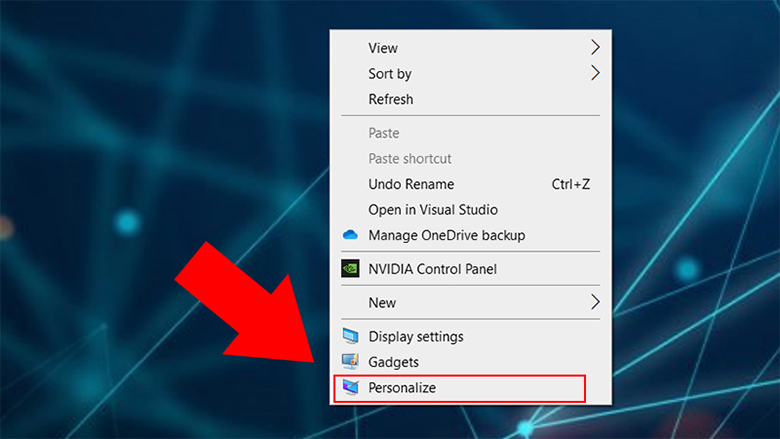Choose Undo Rename
The height and width of the screenshot is (439, 780).
[411, 184]
